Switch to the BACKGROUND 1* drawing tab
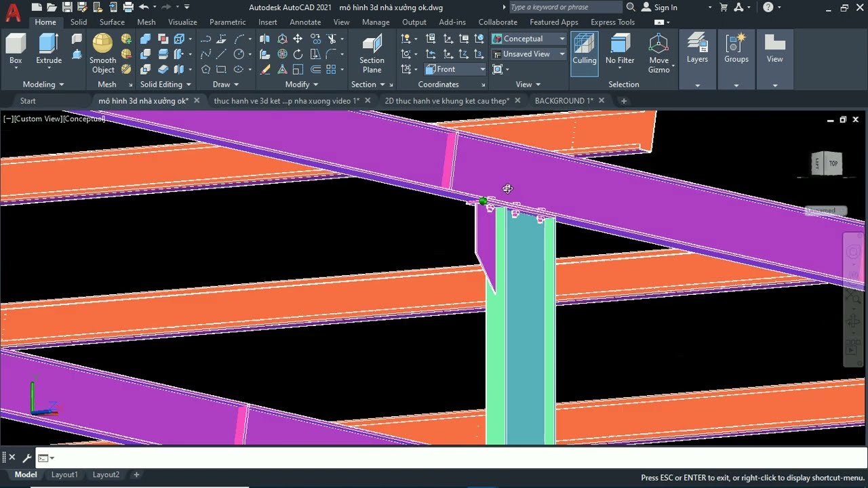The width and height of the screenshot is (868, 488). pyautogui.click(x=564, y=101)
